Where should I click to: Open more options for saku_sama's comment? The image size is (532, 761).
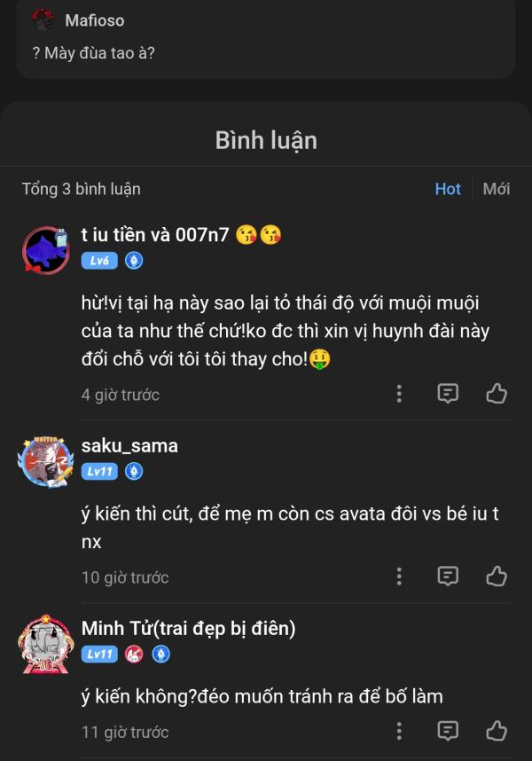click(399, 577)
